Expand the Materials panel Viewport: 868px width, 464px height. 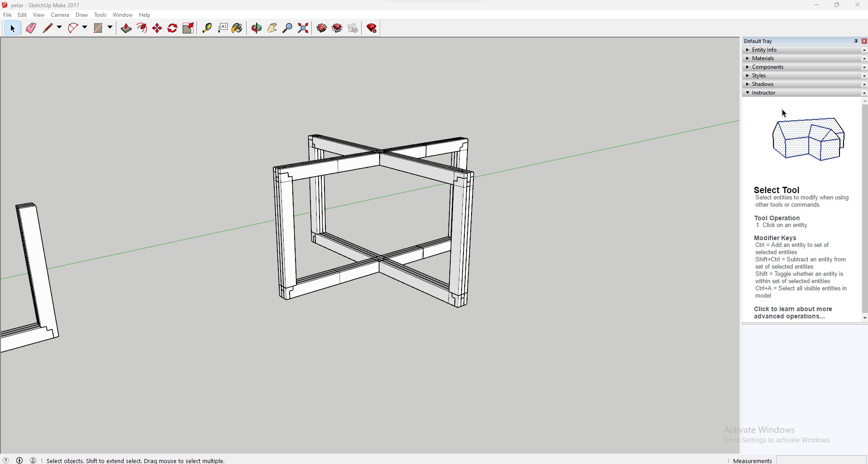(x=801, y=58)
